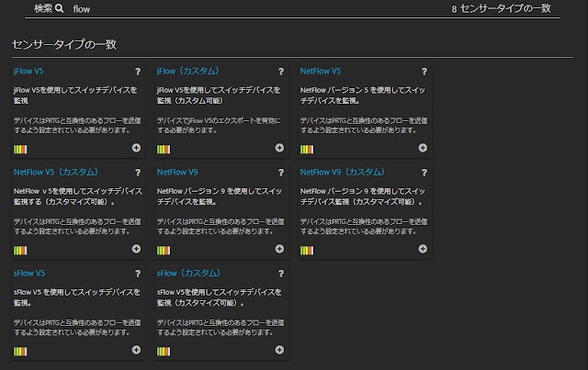
Task: Click description 'NetFlow バージョン 5 を使用してスイッチデバイスを監視。'
Action: (363, 95)
